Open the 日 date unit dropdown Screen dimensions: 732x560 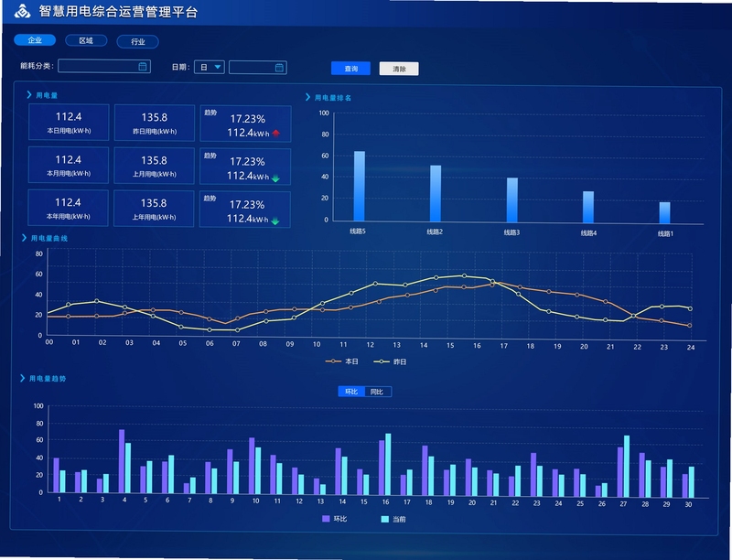(210, 67)
